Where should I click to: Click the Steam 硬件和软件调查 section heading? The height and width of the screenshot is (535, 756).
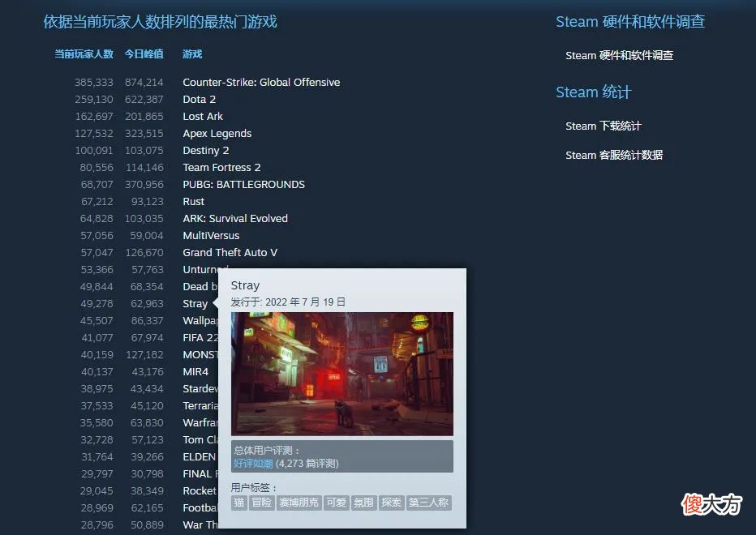point(630,22)
